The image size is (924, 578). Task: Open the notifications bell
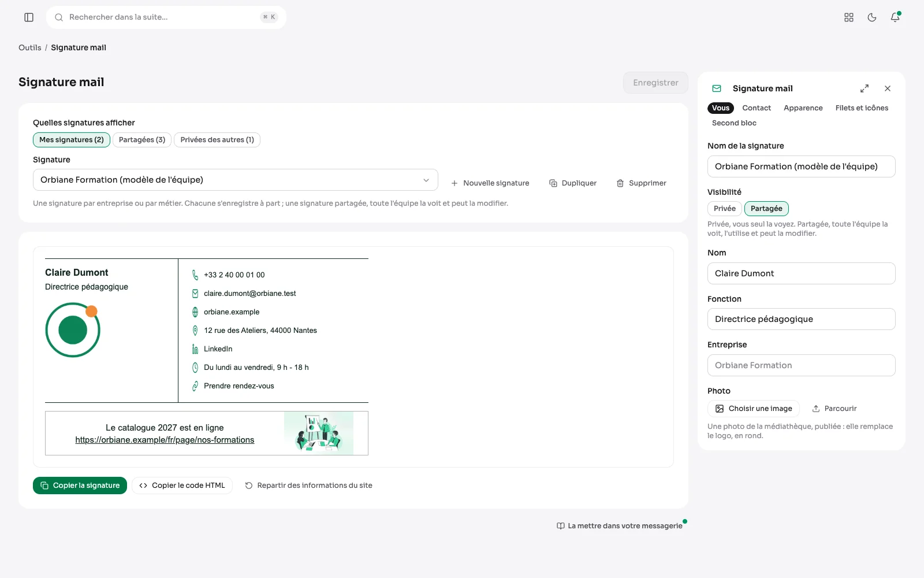coord(895,17)
